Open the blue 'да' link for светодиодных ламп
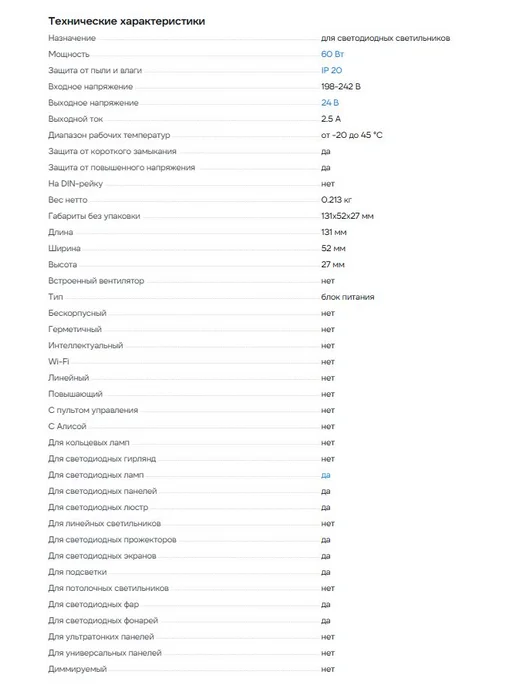The width and height of the screenshot is (516, 688). (x=326, y=475)
